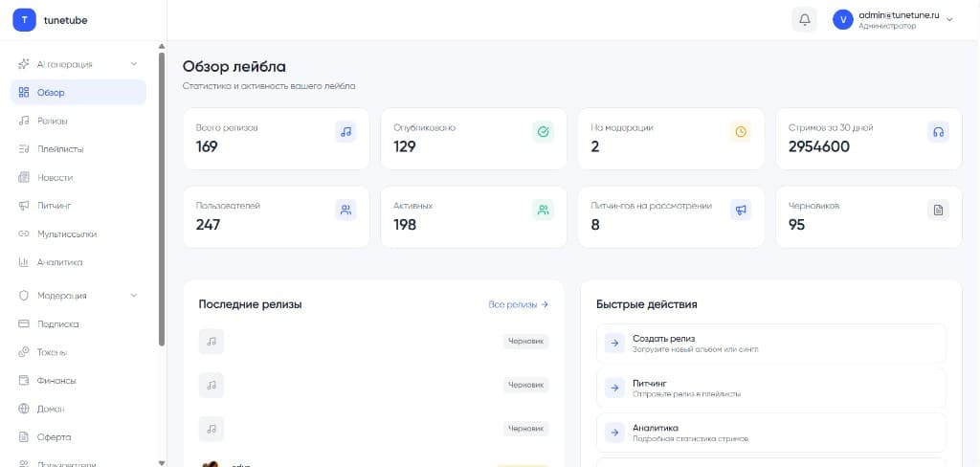Go to Релизы in the sidebar
Image resolution: width=980 pixels, height=467 pixels.
52,121
